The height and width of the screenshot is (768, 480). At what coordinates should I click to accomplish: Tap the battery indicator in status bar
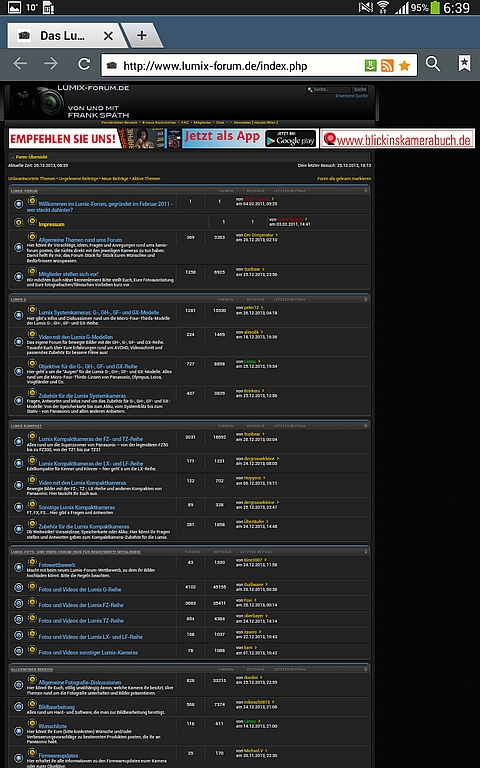435,7
